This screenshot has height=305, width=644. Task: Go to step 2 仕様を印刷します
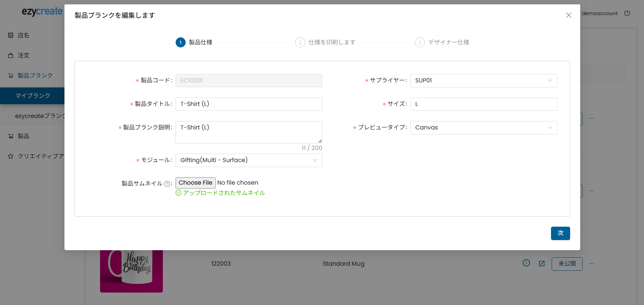(325, 42)
